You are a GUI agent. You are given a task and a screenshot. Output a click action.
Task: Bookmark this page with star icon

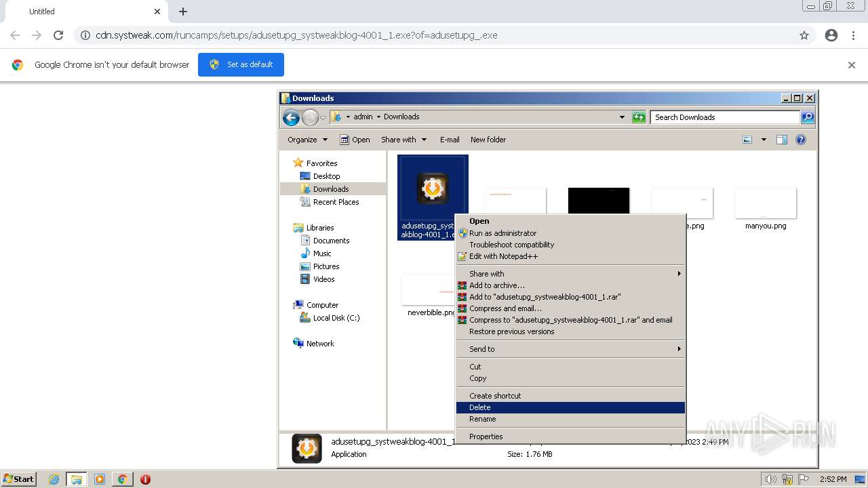[804, 35]
